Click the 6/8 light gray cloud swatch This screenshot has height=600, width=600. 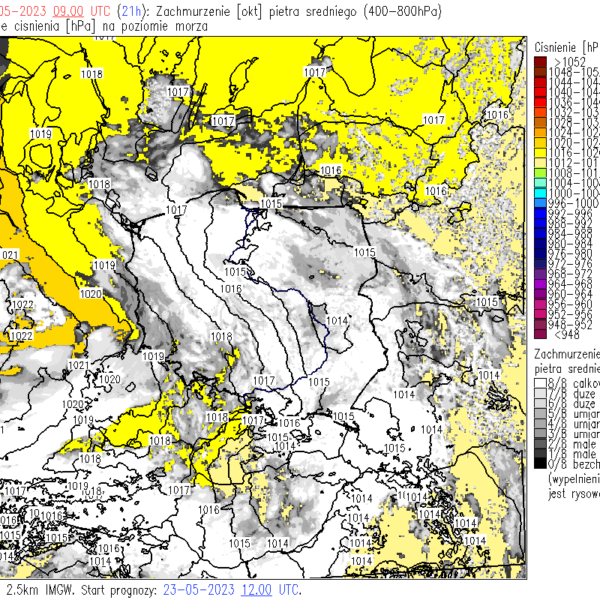540,404
